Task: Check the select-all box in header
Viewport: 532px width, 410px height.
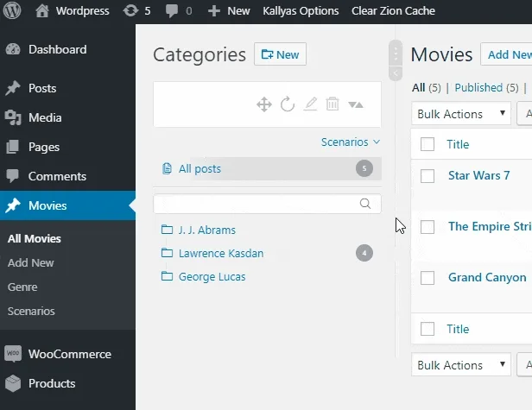Action: click(x=427, y=144)
